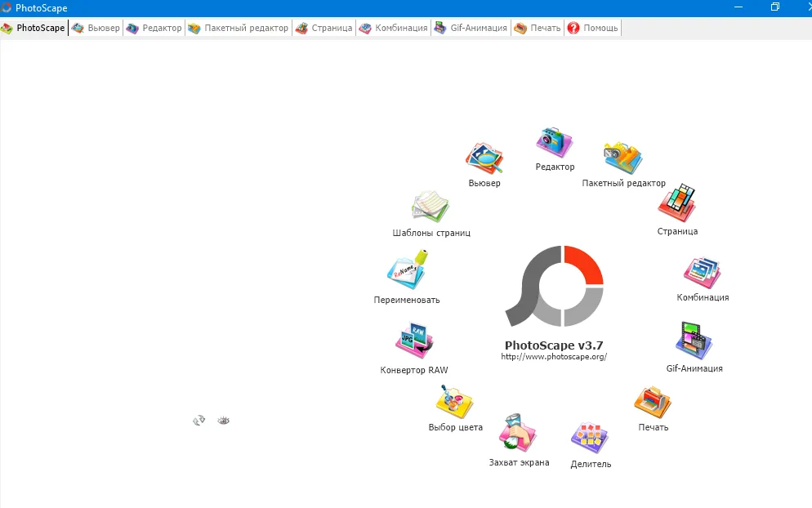This screenshot has height=508, width=812.
Task: Minimize the PhotoScape window
Action: [738, 7]
